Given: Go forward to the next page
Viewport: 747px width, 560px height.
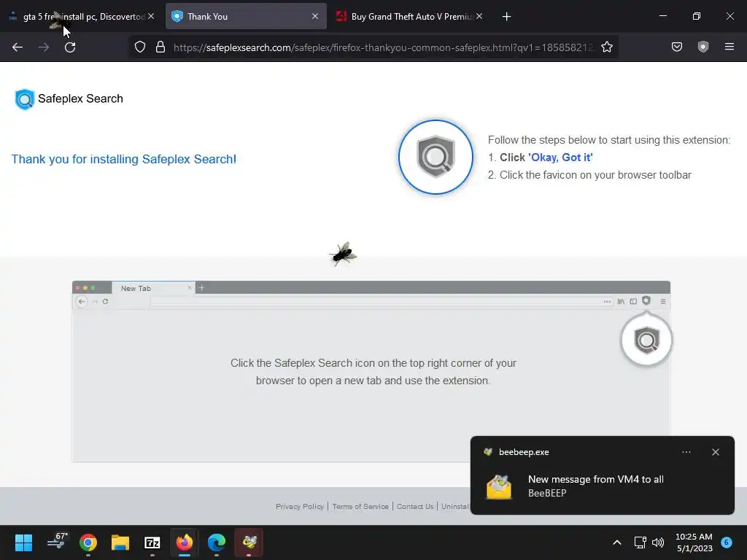Looking at the screenshot, I should pos(44,47).
